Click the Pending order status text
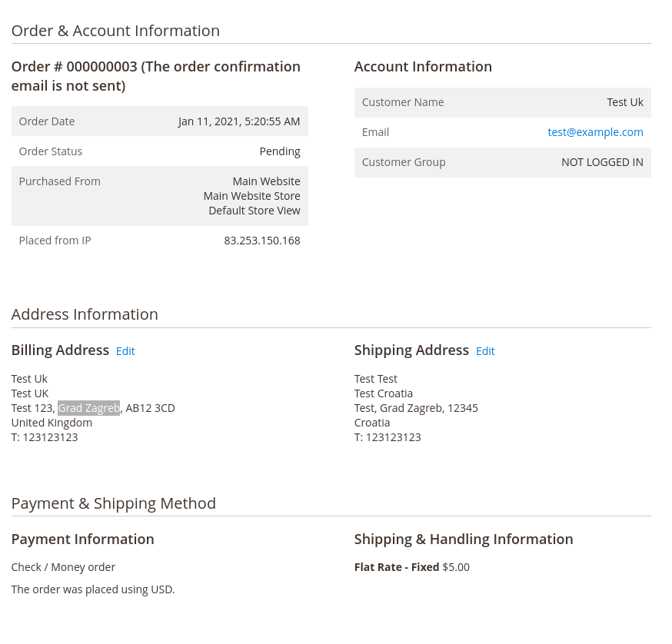 (x=280, y=151)
